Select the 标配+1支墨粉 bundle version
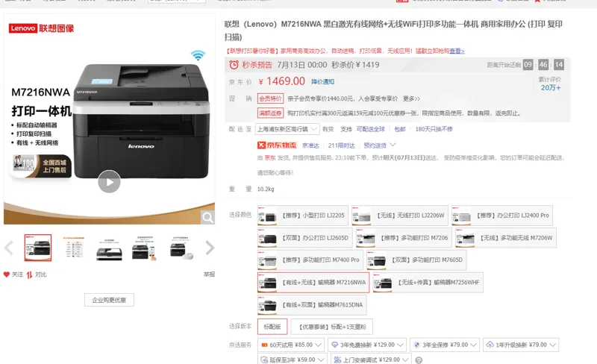597x364 pixels. point(332,327)
